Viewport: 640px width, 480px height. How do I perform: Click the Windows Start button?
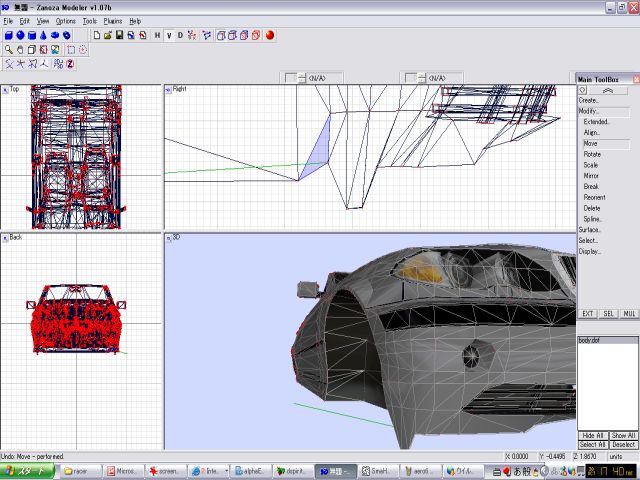[27, 470]
